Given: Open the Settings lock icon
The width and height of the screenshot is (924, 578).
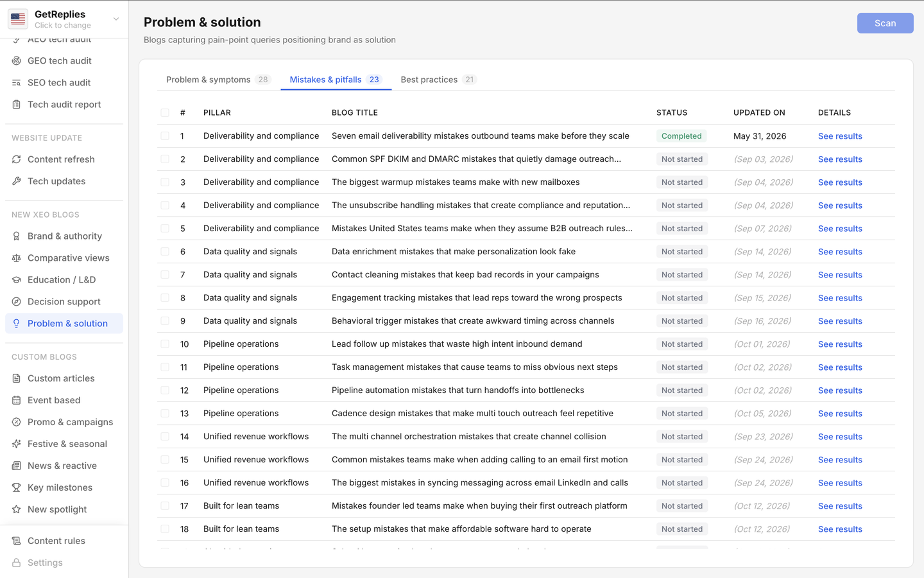Looking at the screenshot, I should pyautogui.click(x=17, y=563).
